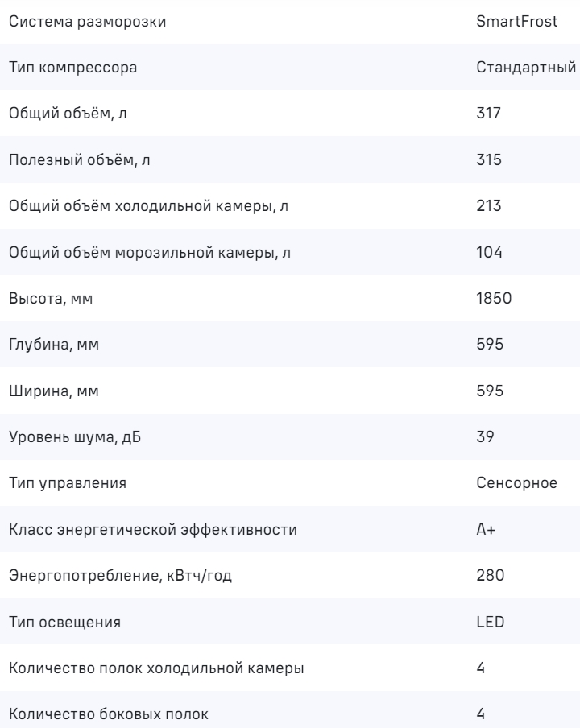Select the total volume value 317
The height and width of the screenshot is (728, 580).
pyautogui.click(x=488, y=114)
